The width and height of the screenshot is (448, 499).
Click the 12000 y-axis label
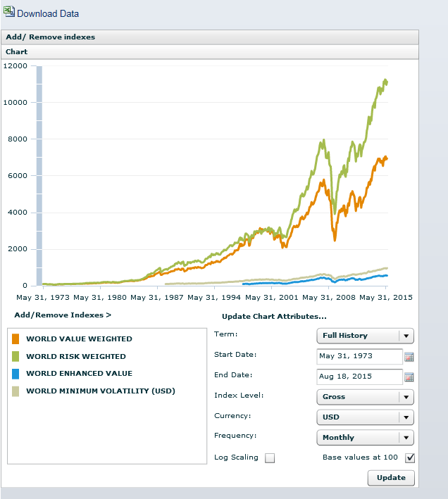pyautogui.click(x=15, y=66)
